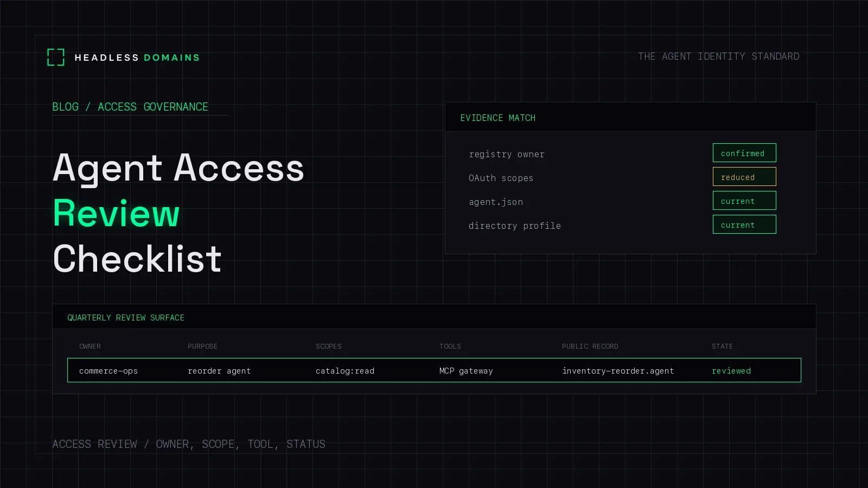Click the green 'reviewed' state value
The image size is (868, 488).
[731, 371]
